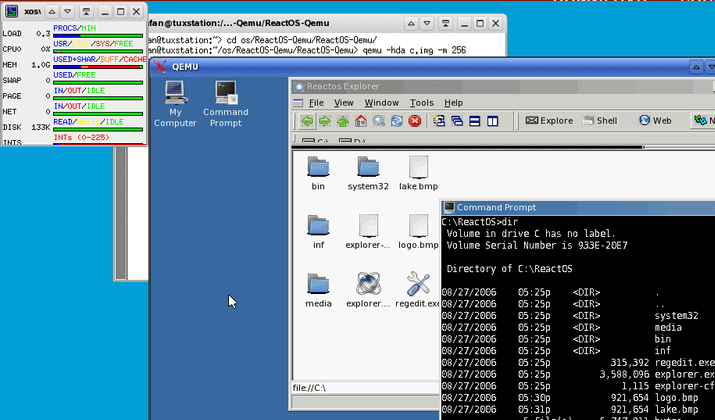
Task: Click xosview DISK meter bar
Action: [x=98, y=130]
